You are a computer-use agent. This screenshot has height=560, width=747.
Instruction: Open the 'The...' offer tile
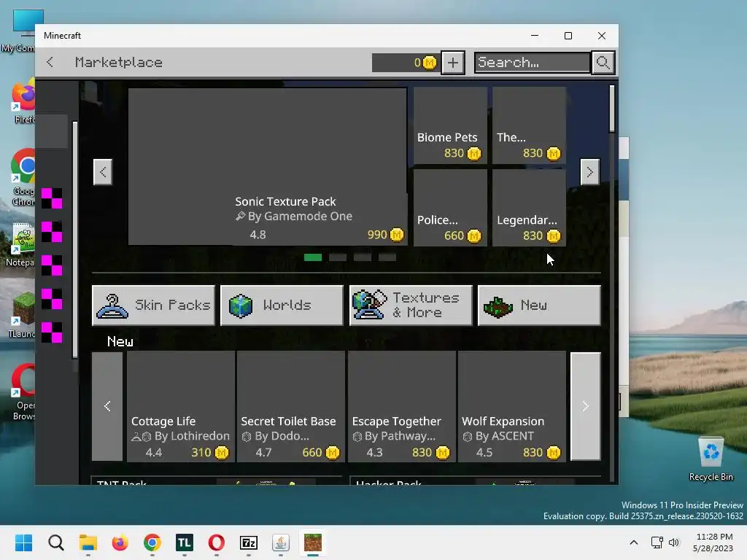tap(529, 125)
